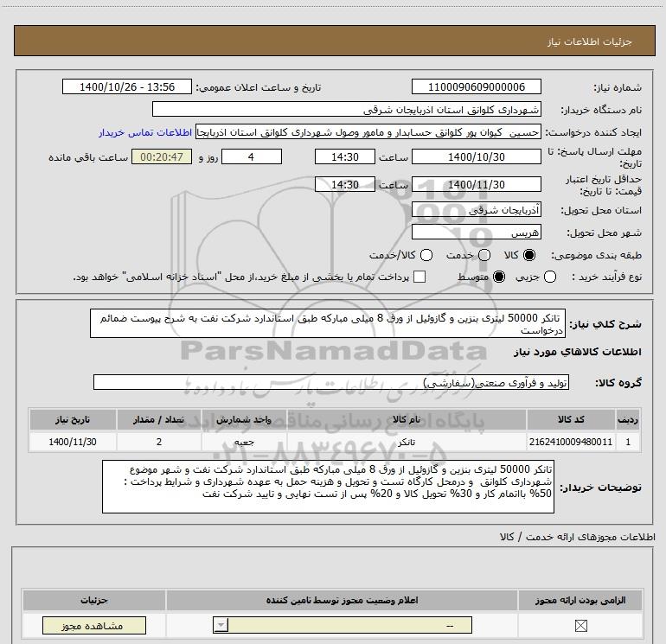The height and width of the screenshot is (644, 666).
Task: Click the goods group field تولید و فرآوری صنعتی
Action: (331, 382)
